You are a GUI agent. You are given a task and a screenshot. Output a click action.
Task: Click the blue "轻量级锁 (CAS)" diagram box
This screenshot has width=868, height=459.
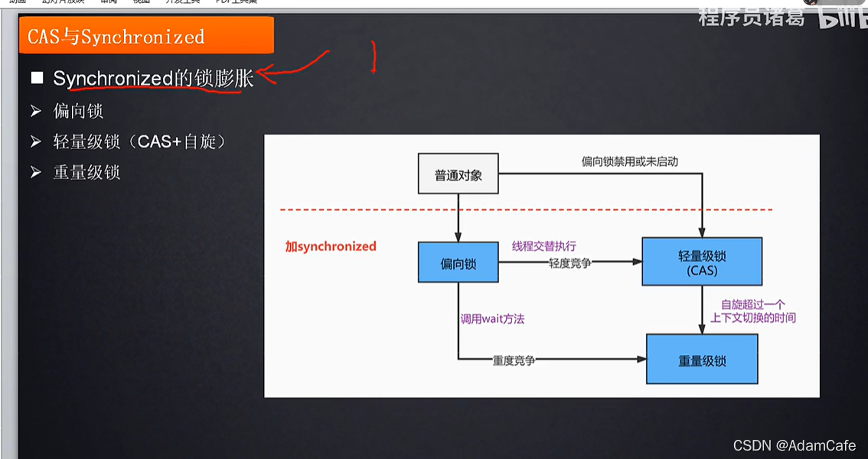pyautogui.click(x=702, y=262)
